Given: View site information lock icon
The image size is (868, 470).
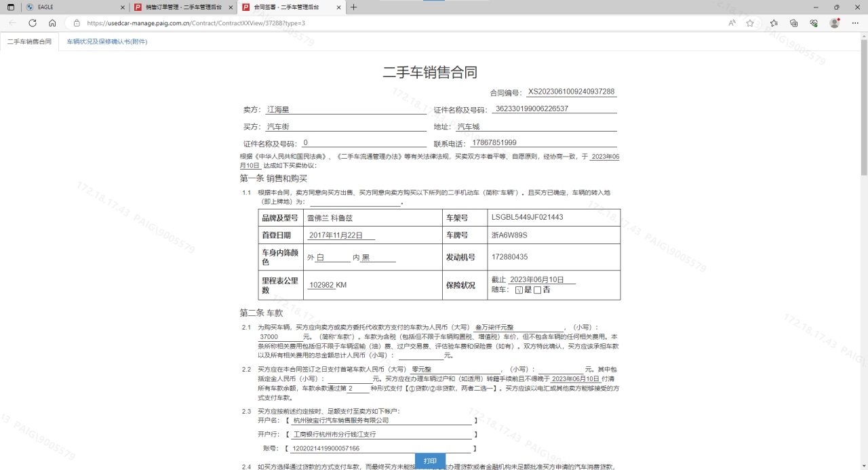Looking at the screenshot, I should click(77, 22).
